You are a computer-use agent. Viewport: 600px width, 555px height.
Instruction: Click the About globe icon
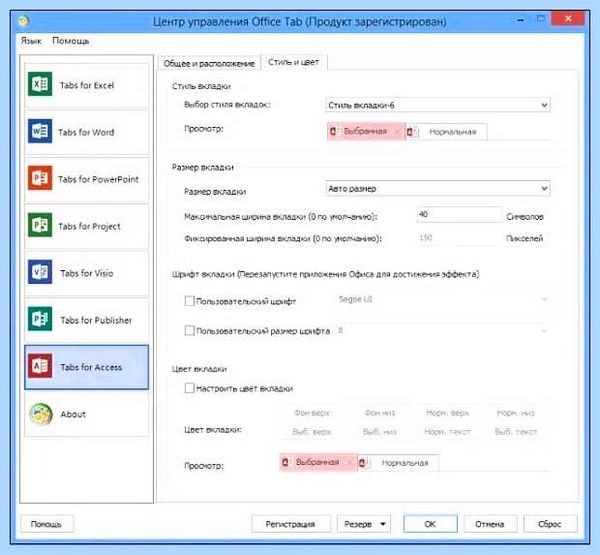[41, 414]
